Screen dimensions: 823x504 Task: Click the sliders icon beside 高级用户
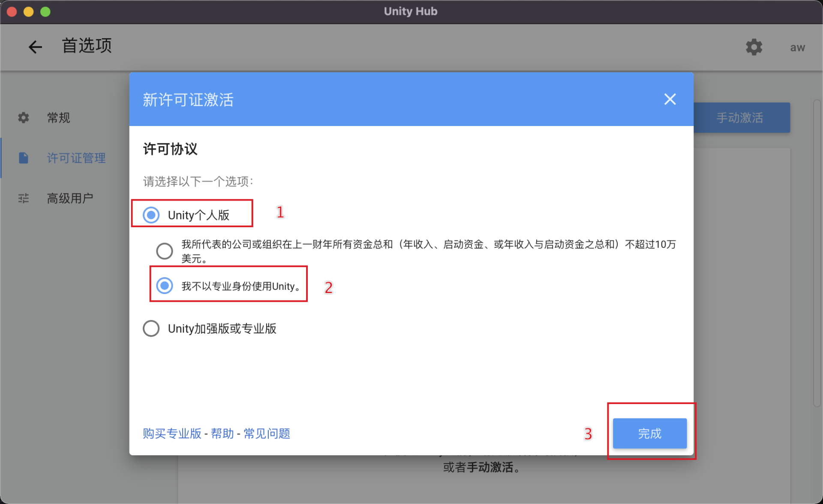tap(24, 198)
